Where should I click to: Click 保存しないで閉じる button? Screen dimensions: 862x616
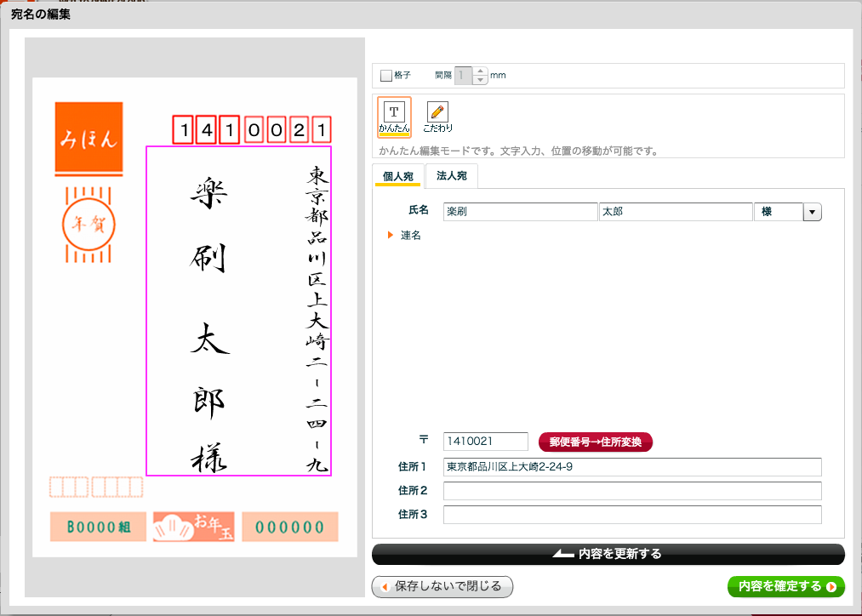(442, 586)
